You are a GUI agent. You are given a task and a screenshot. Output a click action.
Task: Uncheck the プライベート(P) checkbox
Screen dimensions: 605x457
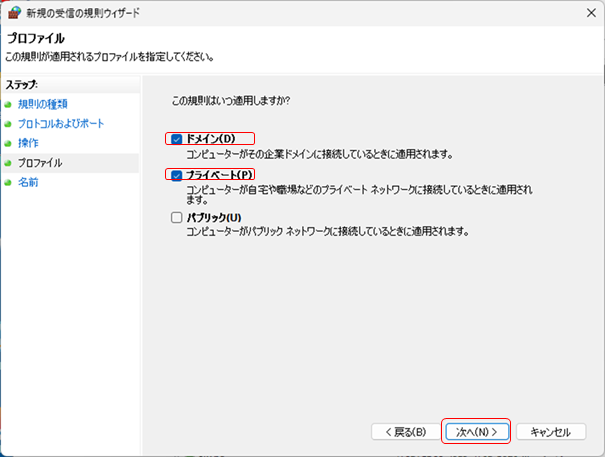click(177, 175)
